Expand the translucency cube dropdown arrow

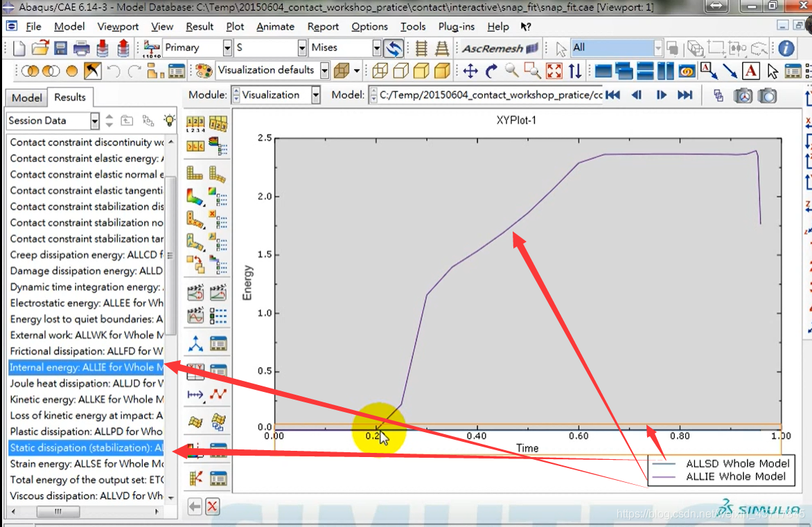pos(357,71)
